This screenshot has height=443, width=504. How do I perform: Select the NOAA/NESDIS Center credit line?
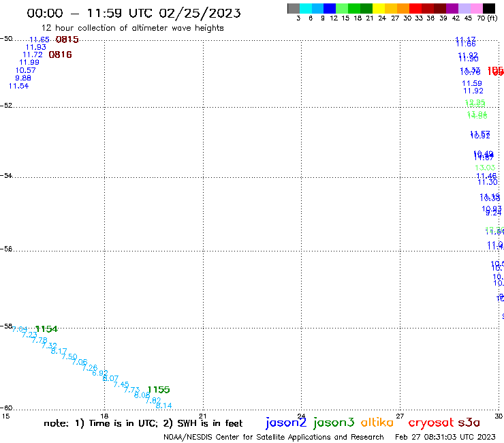point(274,437)
